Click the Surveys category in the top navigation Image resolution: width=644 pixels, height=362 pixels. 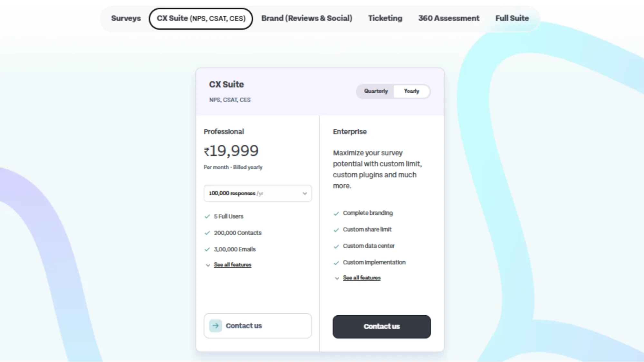126,18
